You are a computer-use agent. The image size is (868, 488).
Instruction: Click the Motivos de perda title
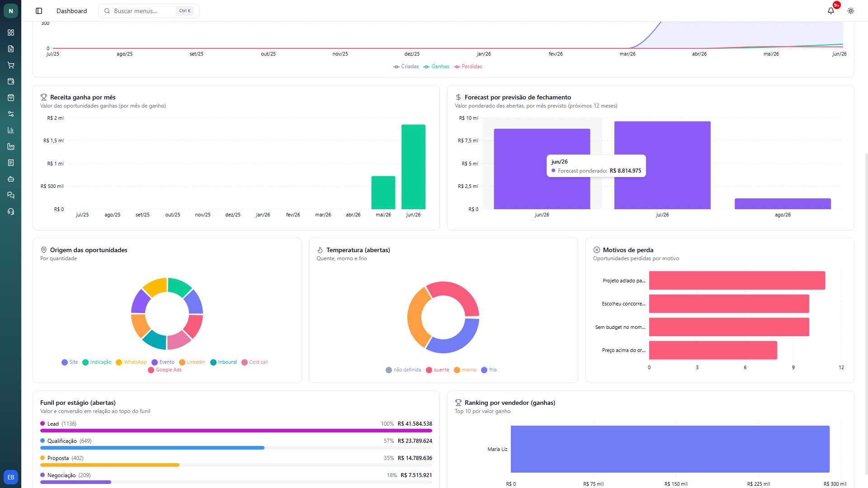pyautogui.click(x=628, y=250)
